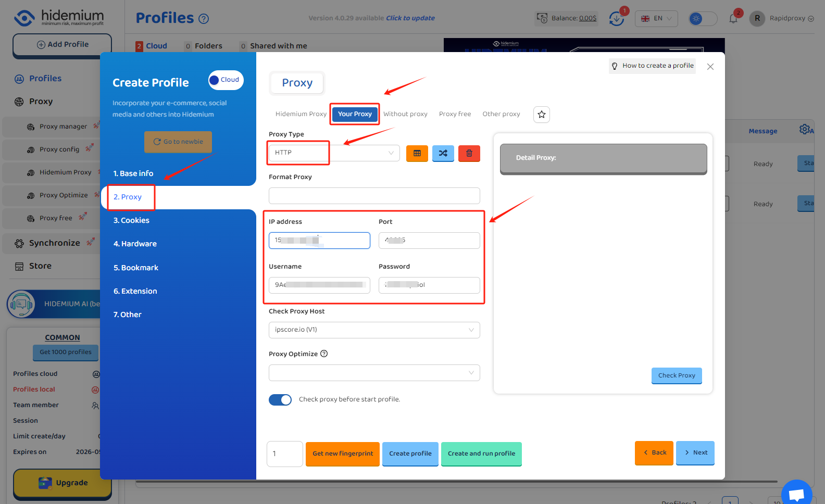Image resolution: width=825 pixels, height=504 pixels.
Task: Click the Proxy Optimize help question icon
Action: [324, 354]
